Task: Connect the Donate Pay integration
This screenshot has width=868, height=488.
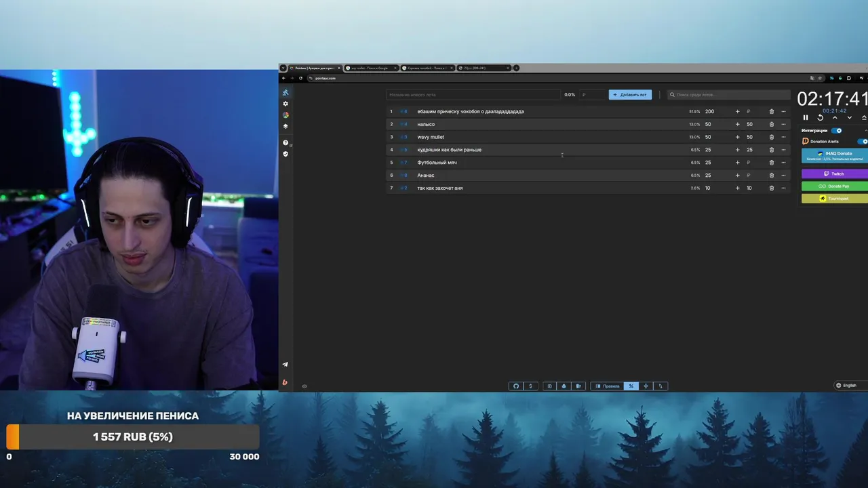Action: pyautogui.click(x=835, y=186)
